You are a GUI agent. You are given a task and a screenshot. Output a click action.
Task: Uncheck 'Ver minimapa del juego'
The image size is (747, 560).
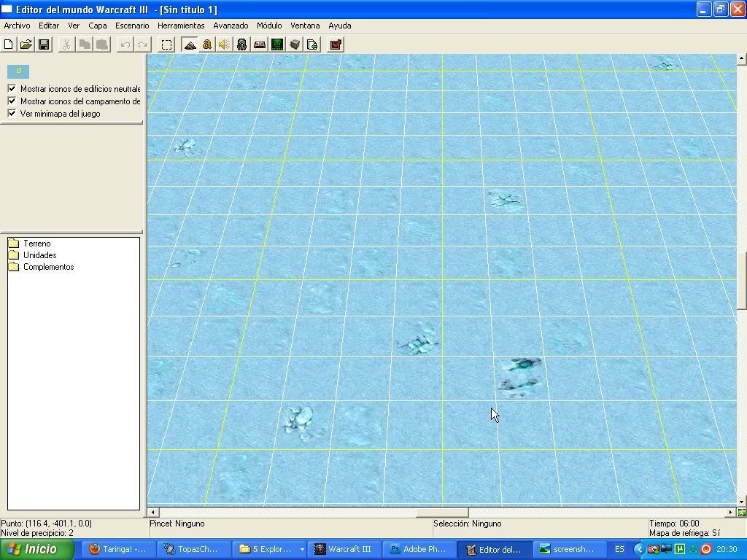(x=12, y=113)
